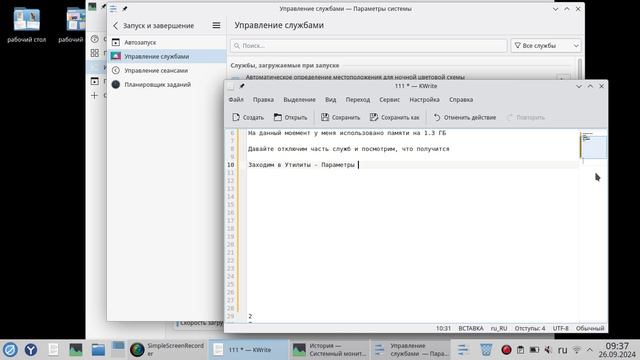Select Управление службами in settings sidebar
640x360 pixels.
[167, 56]
